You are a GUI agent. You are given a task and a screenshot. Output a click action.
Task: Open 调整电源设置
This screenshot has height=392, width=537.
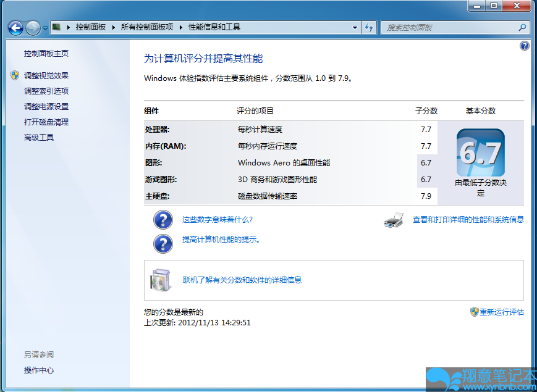tap(46, 106)
